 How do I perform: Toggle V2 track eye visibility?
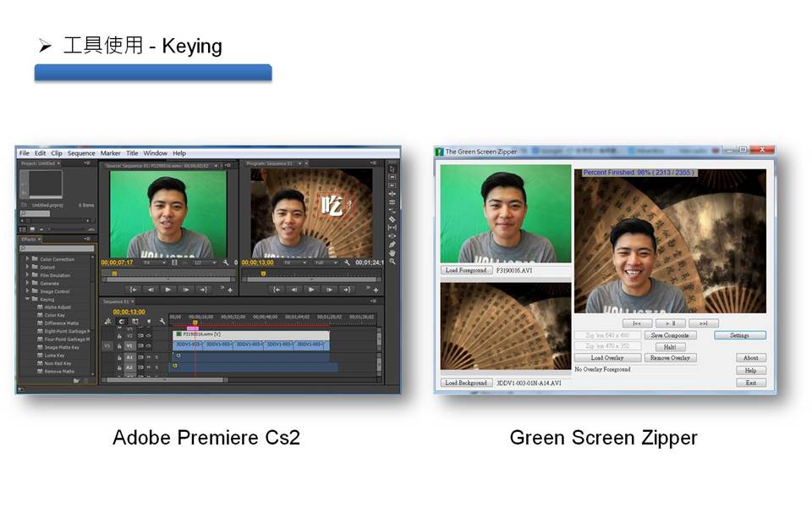148,335
